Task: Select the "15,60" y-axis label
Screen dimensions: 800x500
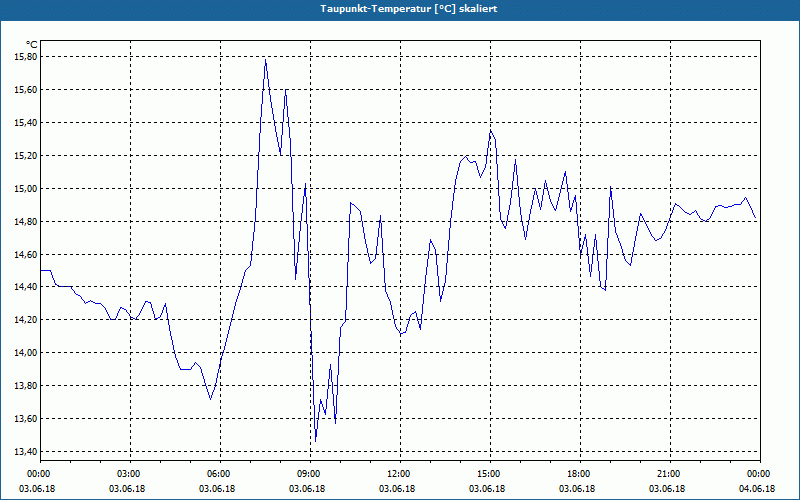Action: [26, 90]
